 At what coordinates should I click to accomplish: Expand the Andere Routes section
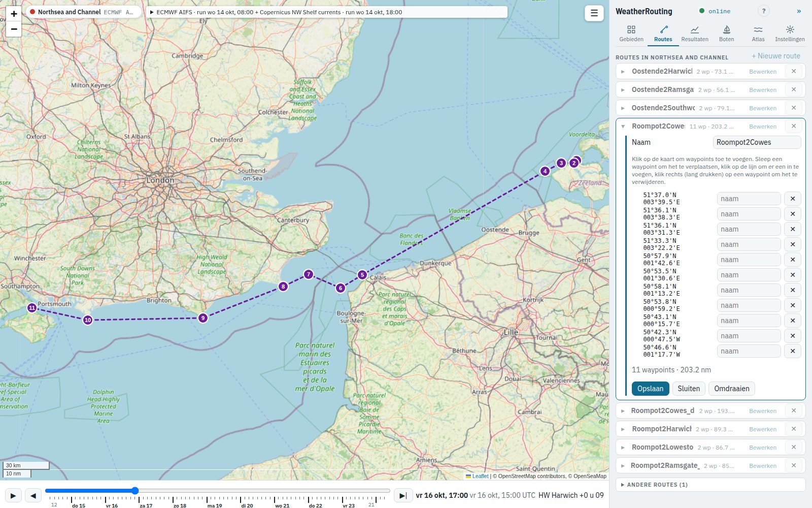(710, 485)
